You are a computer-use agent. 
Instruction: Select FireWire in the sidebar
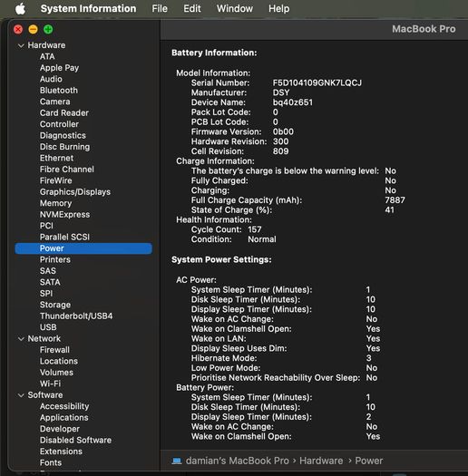pyautogui.click(x=56, y=180)
